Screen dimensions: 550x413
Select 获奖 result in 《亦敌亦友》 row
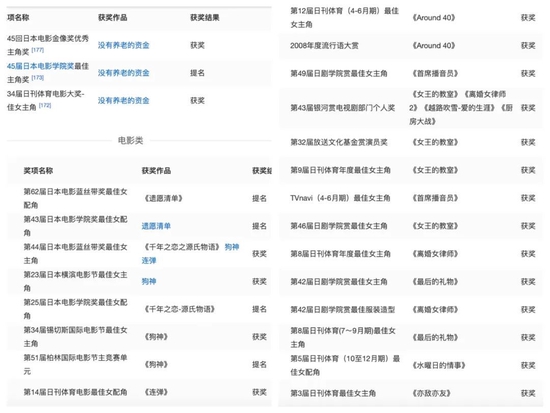528,393
